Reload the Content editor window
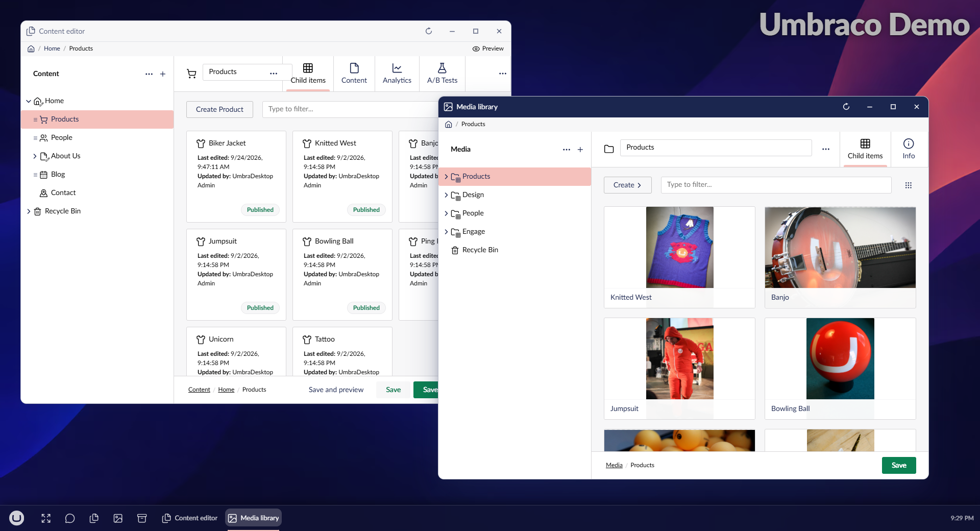Screen dimensions: 980x531 point(429,31)
